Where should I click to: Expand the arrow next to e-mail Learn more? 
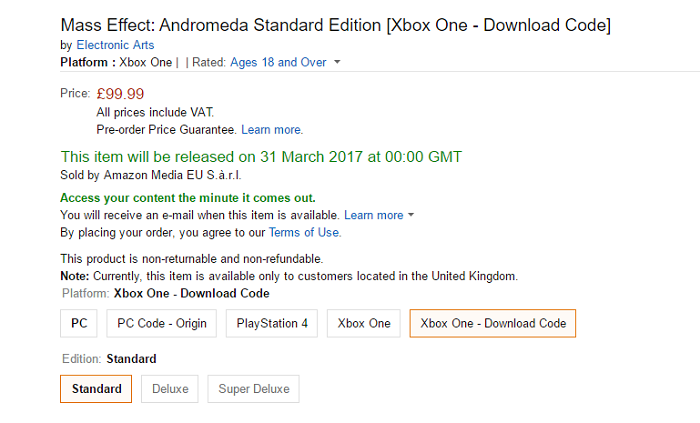[411, 216]
